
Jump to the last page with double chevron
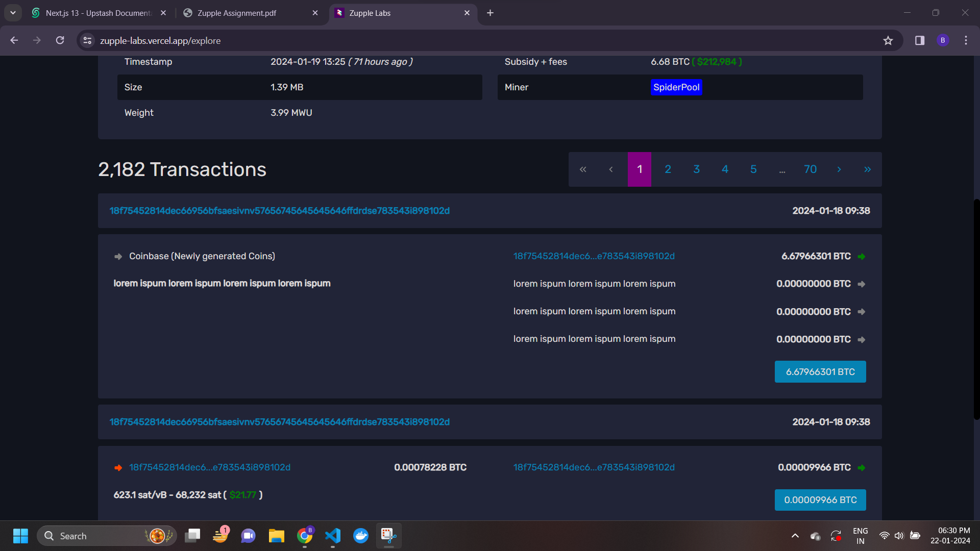click(867, 169)
